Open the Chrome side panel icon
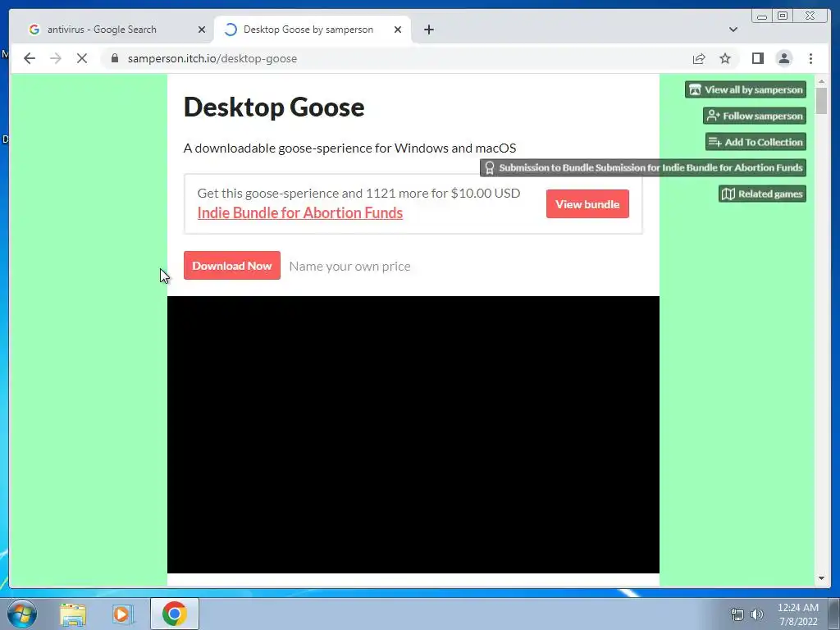This screenshot has width=840, height=630. tap(757, 58)
